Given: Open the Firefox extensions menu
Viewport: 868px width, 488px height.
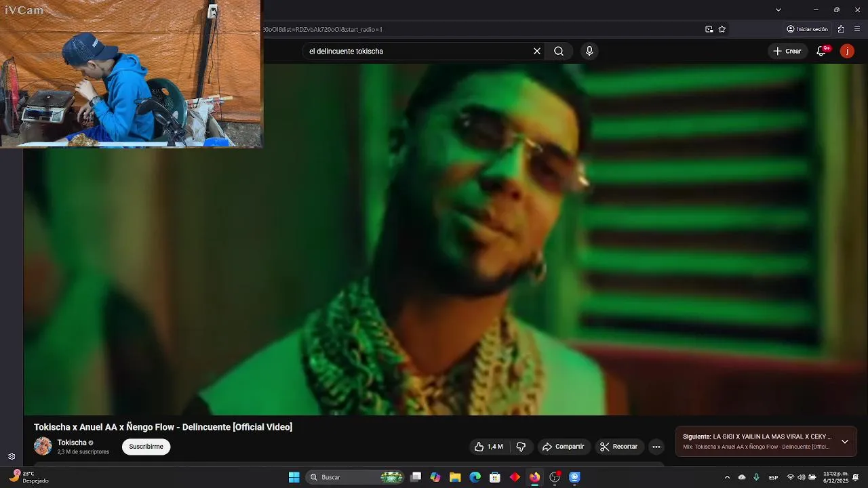Looking at the screenshot, I should 841,29.
